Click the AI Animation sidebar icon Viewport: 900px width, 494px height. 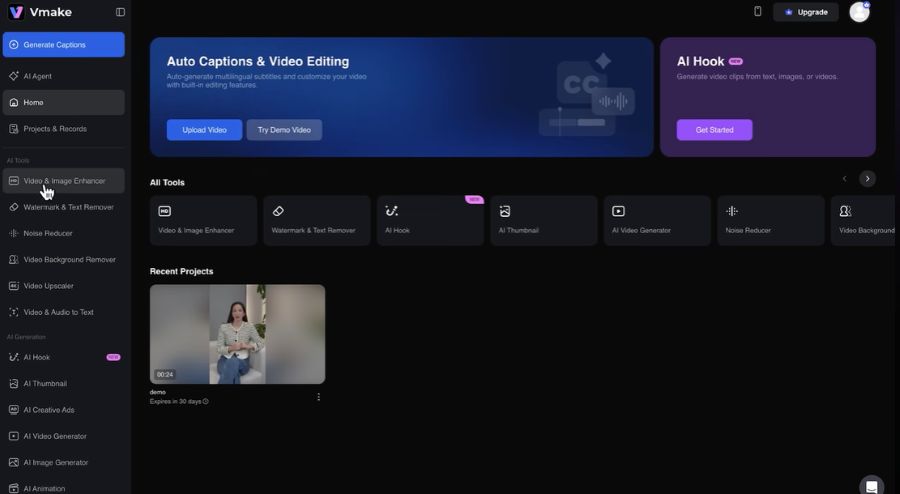[x=14, y=489]
